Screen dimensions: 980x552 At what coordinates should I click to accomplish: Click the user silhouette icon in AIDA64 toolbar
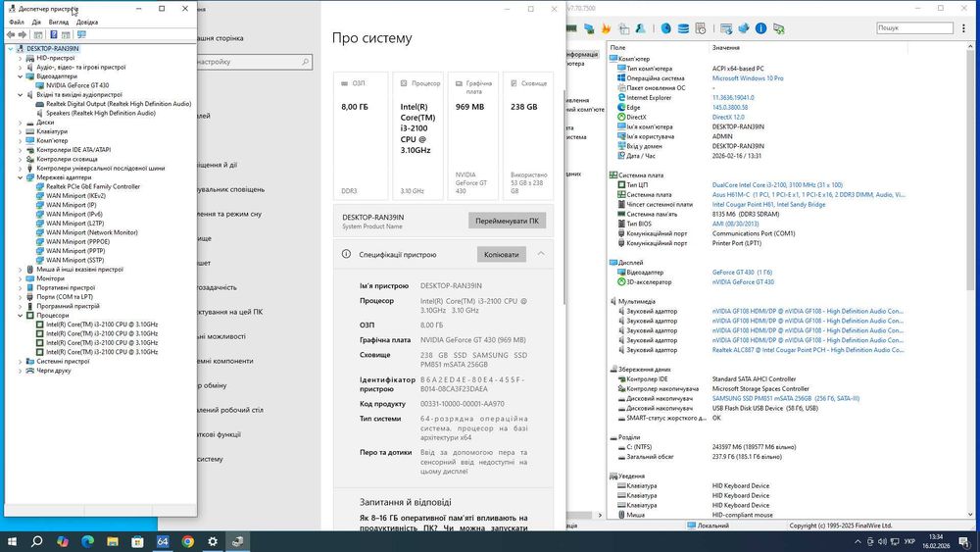(641, 28)
